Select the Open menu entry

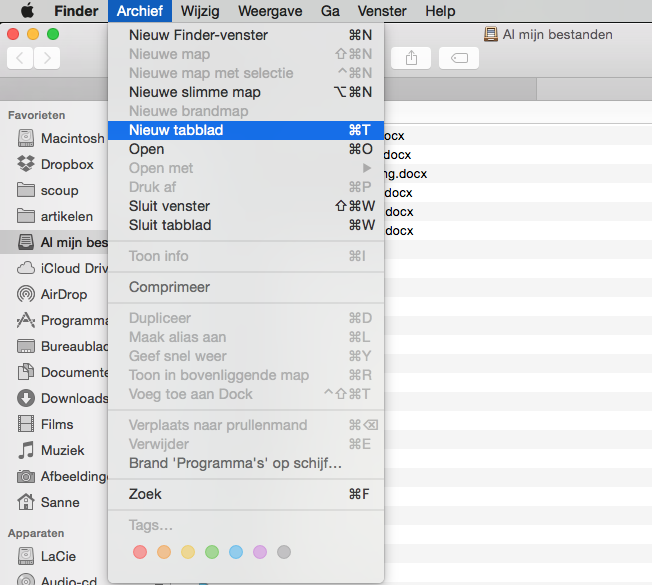pyautogui.click(x=246, y=149)
